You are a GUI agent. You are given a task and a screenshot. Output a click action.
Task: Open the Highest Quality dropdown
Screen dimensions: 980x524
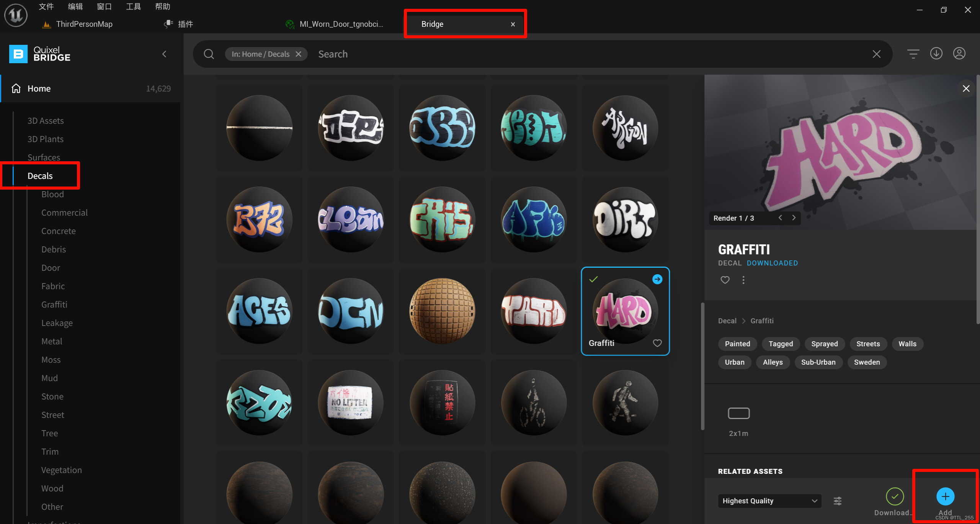pos(769,501)
